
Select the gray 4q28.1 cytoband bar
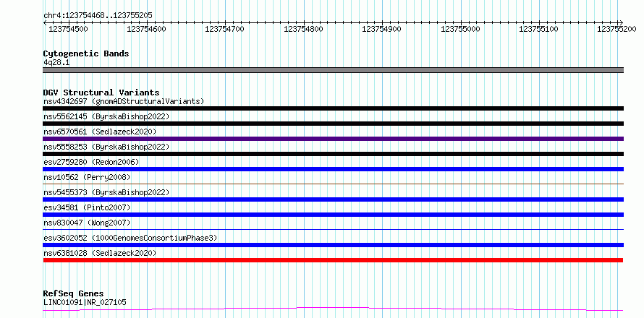point(333,70)
